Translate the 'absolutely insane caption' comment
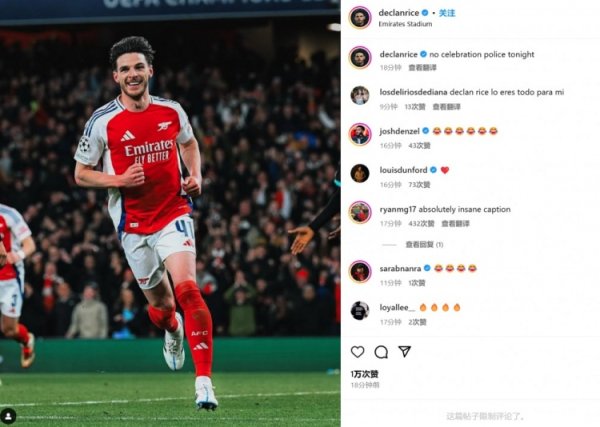 455,223
